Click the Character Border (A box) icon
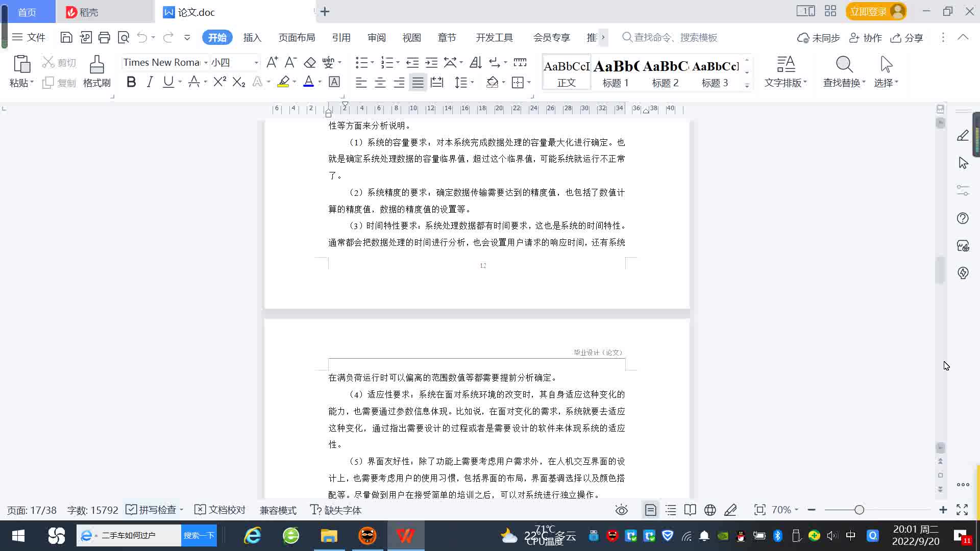 (334, 82)
